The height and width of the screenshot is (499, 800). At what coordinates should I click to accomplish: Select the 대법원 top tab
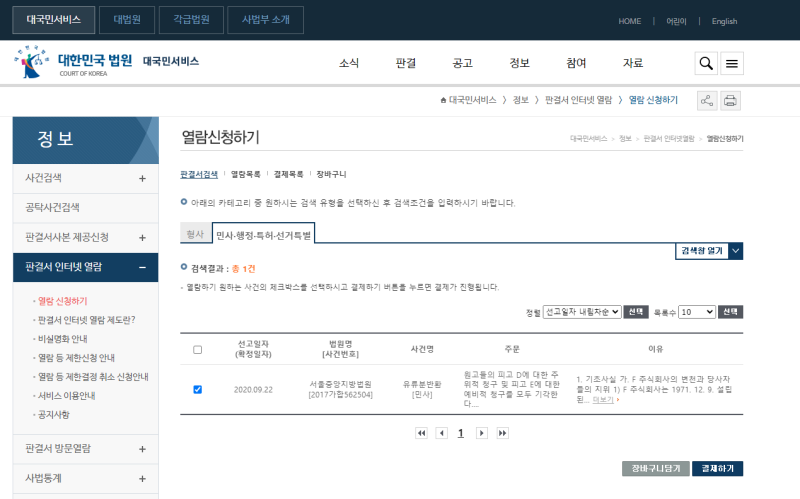point(127,20)
